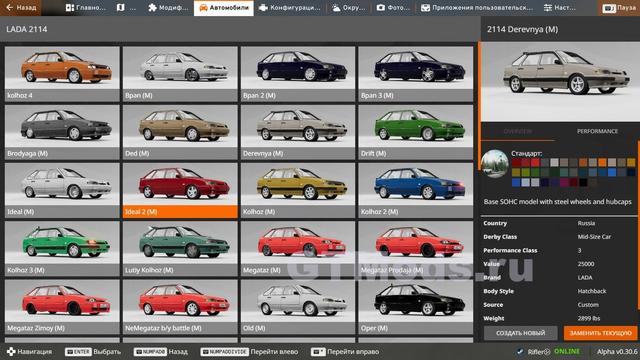This screenshot has width=640, height=360.
Task: Open the Конфигурация vehicle config tab
Action: coord(290,8)
